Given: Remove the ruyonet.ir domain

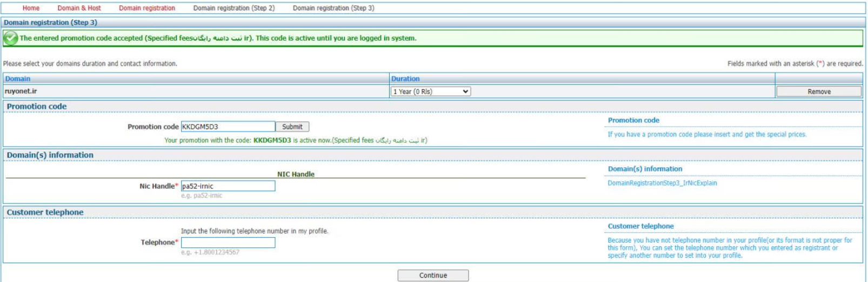Looking at the screenshot, I should 818,91.
